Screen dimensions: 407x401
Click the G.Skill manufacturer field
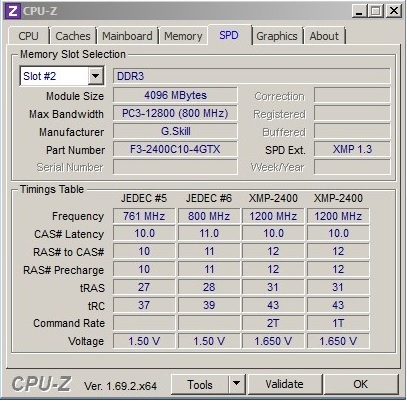click(x=175, y=131)
